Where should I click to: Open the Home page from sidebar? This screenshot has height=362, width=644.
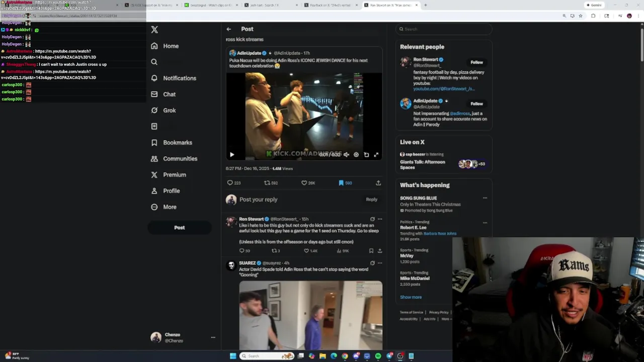(x=165, y=46)
